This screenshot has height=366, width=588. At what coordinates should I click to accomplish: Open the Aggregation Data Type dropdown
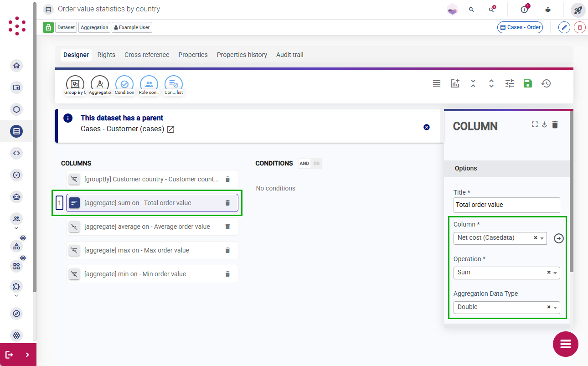point(506,307)
